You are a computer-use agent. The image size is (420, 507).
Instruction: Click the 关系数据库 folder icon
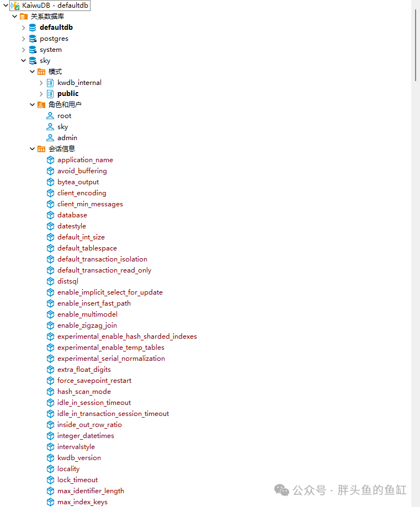24,17
